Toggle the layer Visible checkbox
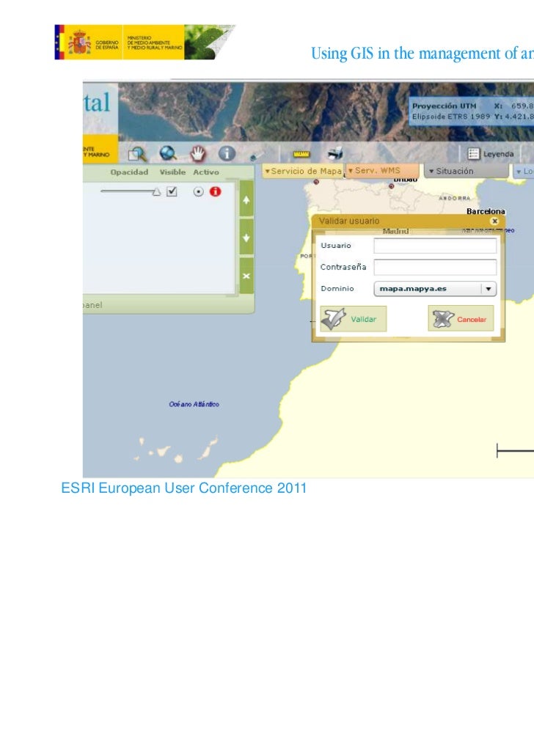534x756 pixels. tap(172, 191)
